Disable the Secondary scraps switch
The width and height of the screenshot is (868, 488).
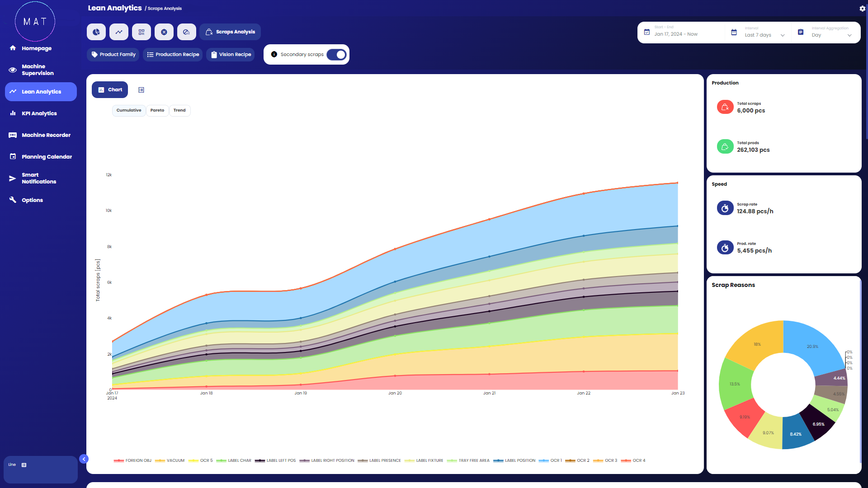[x=336, y=55]
